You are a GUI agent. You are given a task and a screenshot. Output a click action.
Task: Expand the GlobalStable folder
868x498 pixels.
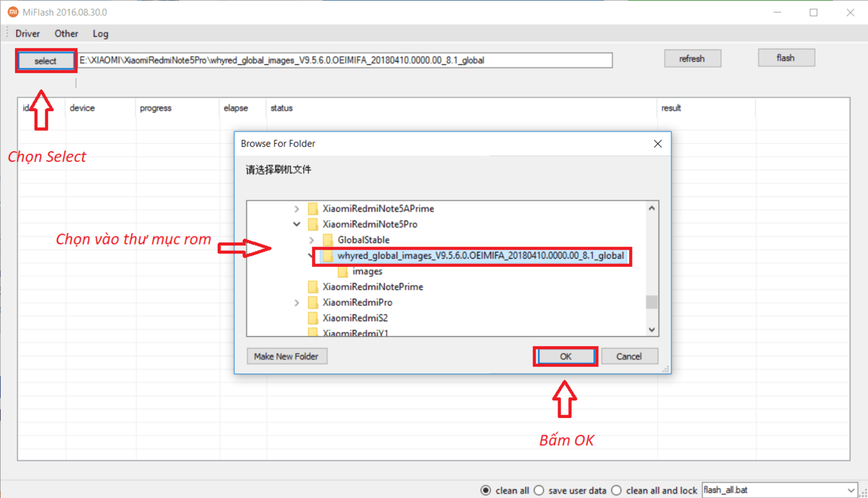tap(311, 240)
